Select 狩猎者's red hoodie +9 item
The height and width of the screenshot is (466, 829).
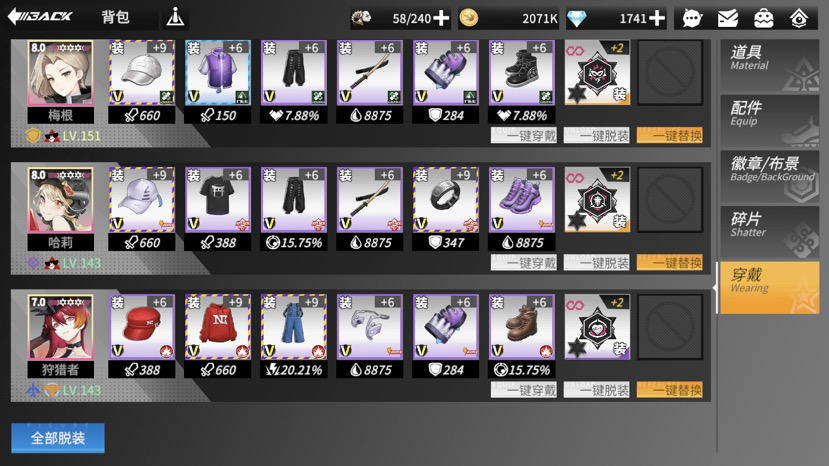[218, 328]
